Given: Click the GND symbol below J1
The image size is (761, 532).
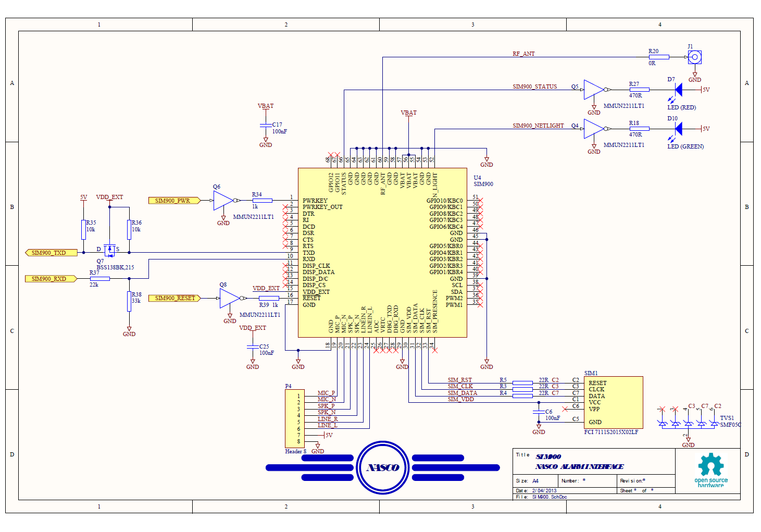Looking at the screenshot, I should pyautogui.click(x=695, y=77).
